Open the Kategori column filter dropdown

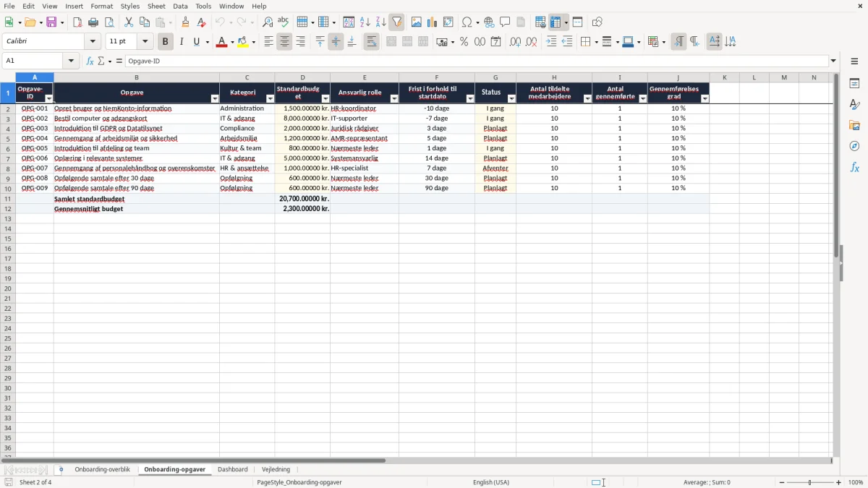click(x=271, y=98)
